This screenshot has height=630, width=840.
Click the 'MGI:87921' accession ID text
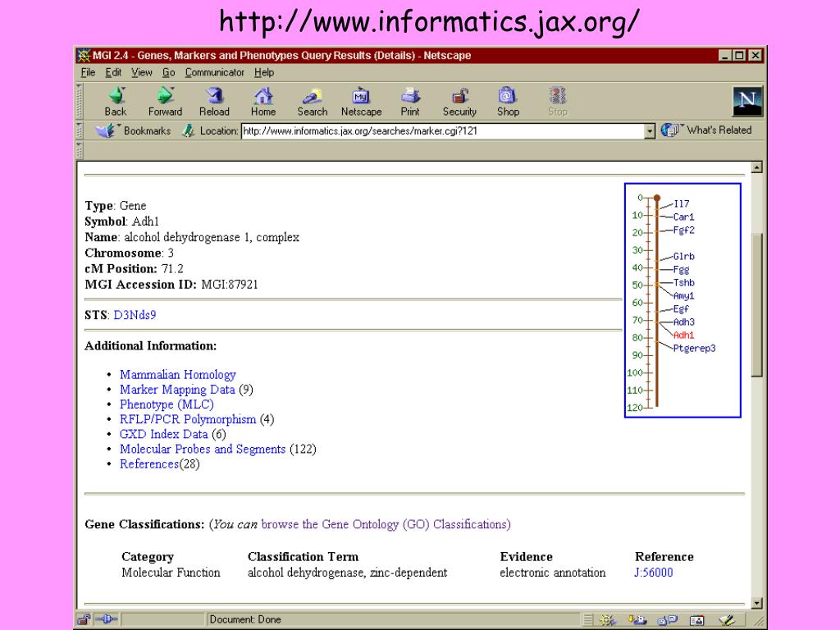(230, 285)
